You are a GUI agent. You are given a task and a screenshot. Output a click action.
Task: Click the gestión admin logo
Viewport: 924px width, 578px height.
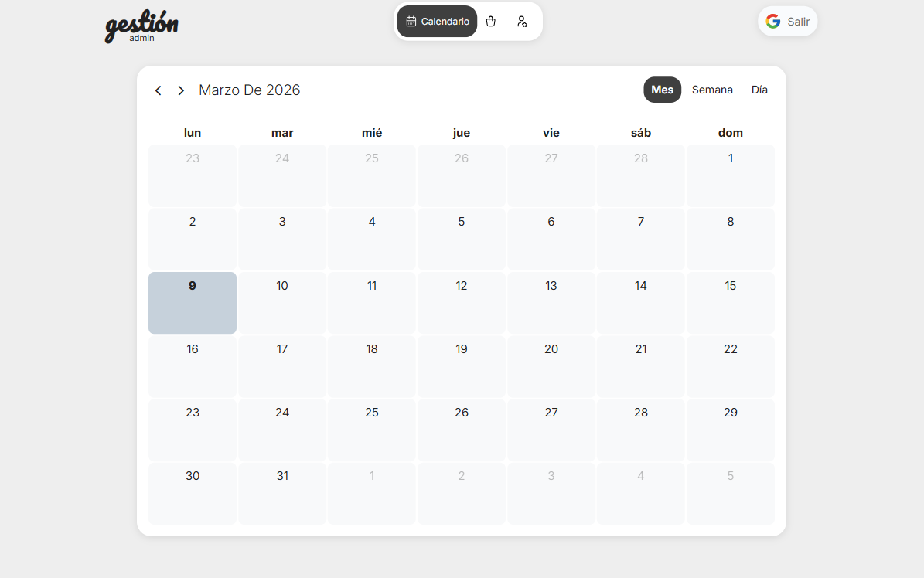pos(141,26)
